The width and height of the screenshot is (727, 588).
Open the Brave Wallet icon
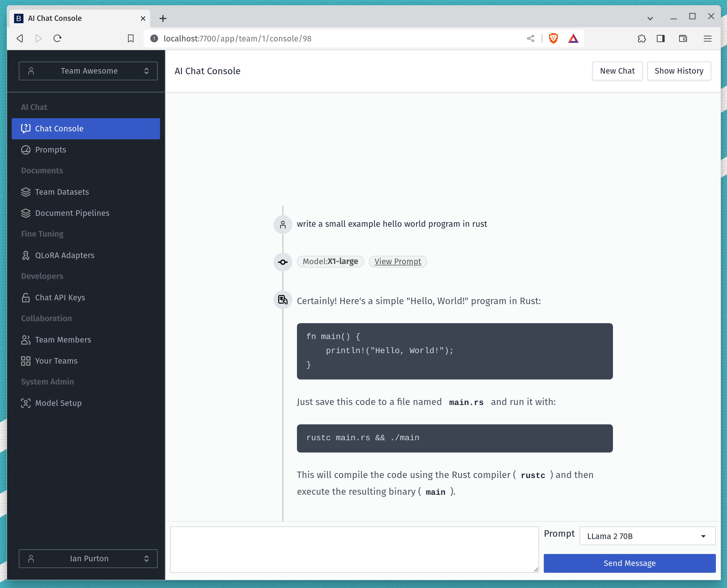coord(683,38)
